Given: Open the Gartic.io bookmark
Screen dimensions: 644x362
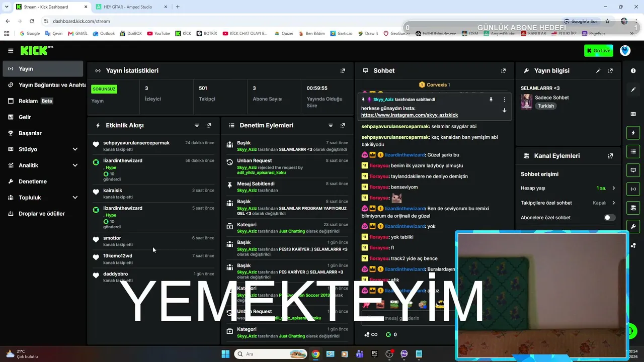Looking at the screenshot, I should click(341, 34).
